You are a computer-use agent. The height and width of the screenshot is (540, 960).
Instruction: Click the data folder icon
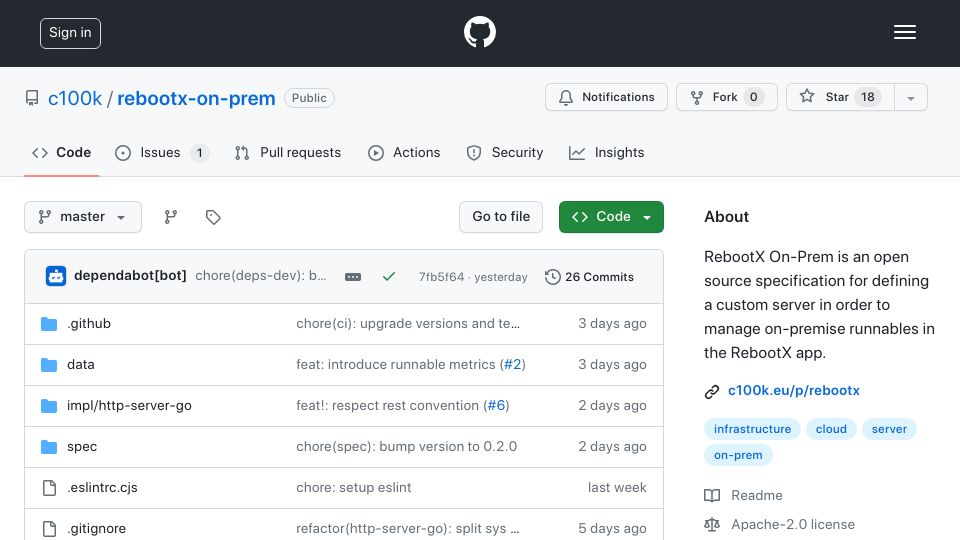coord(49,364)
